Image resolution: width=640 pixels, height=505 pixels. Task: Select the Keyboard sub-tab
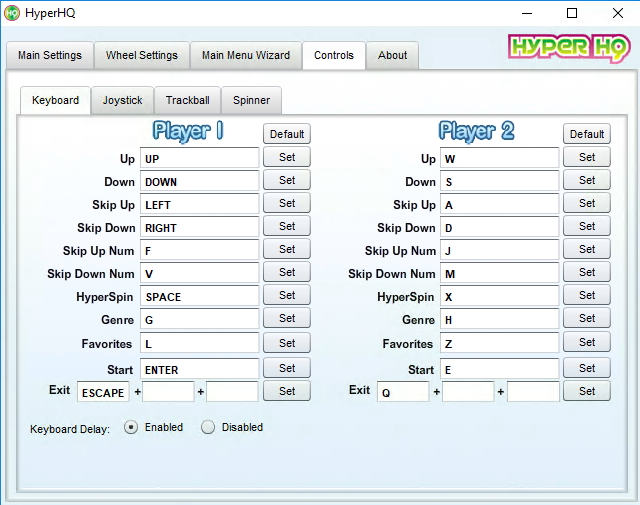[x=55, y=100]
